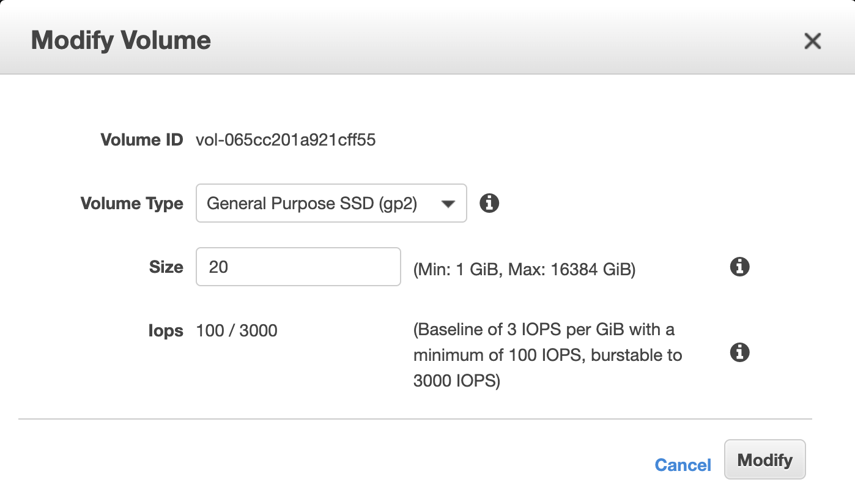Click the Iops value 100 / 3000
Image resolution: width=855 pixels, height=504 pixels.
(237, 331)
